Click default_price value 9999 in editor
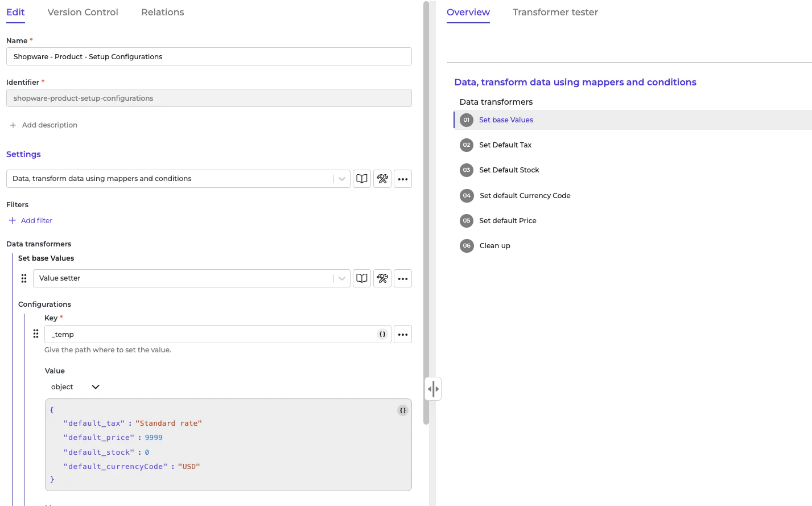 (x=154, y=438)
